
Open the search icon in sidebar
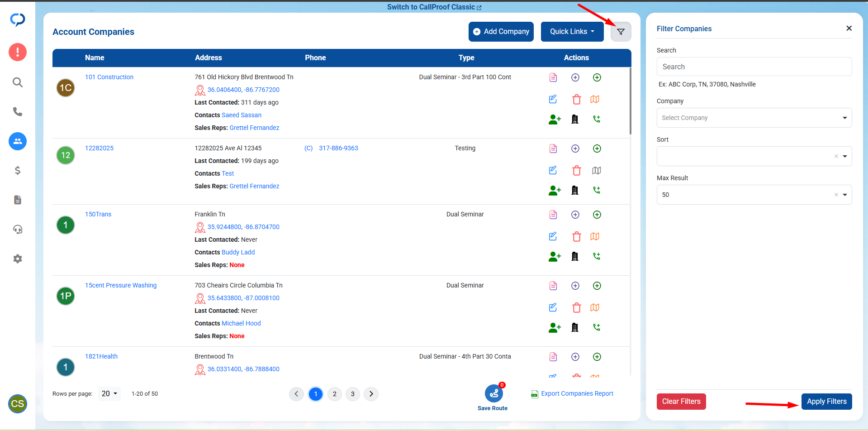[x=18, y=82]
